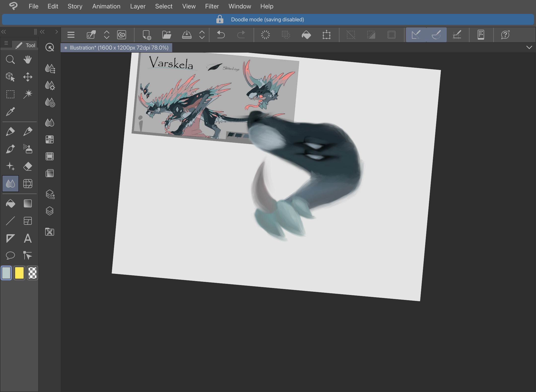Image resolution: width=536 pixels, height=392 pixels.
Task: Select the Eraser tool
Action: pyautogui.click(x=28, y=166)
